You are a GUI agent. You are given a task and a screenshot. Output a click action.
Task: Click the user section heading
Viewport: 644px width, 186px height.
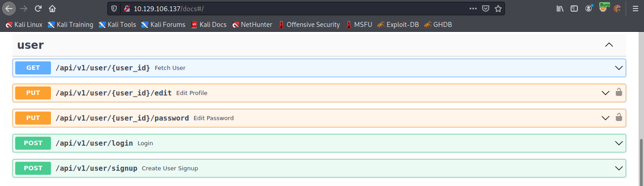(30, 45)
